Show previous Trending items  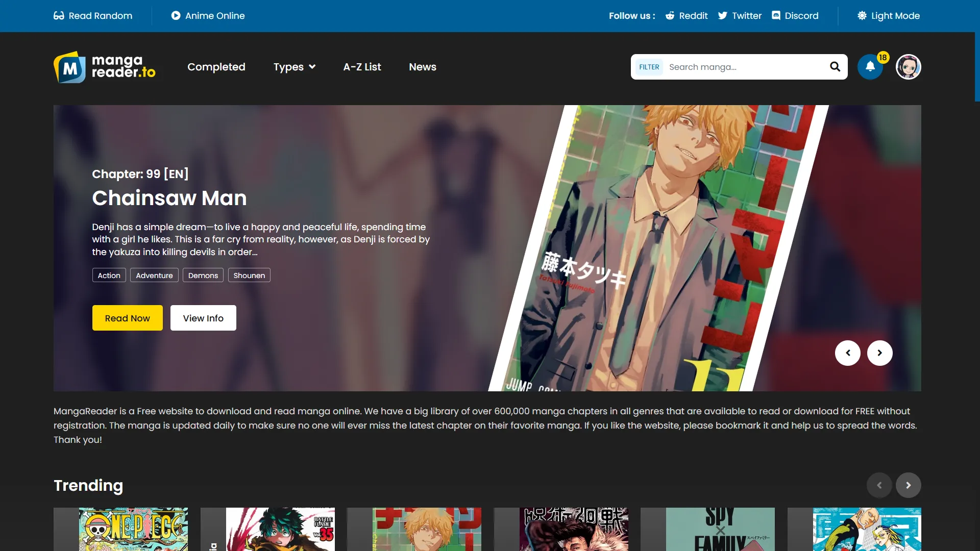[x=879, y=485]
